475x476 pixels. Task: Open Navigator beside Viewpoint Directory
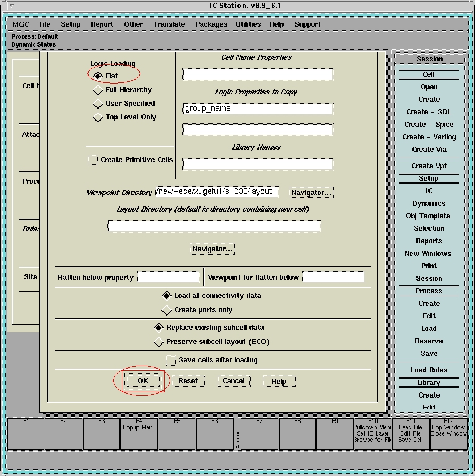coord(311,193)
